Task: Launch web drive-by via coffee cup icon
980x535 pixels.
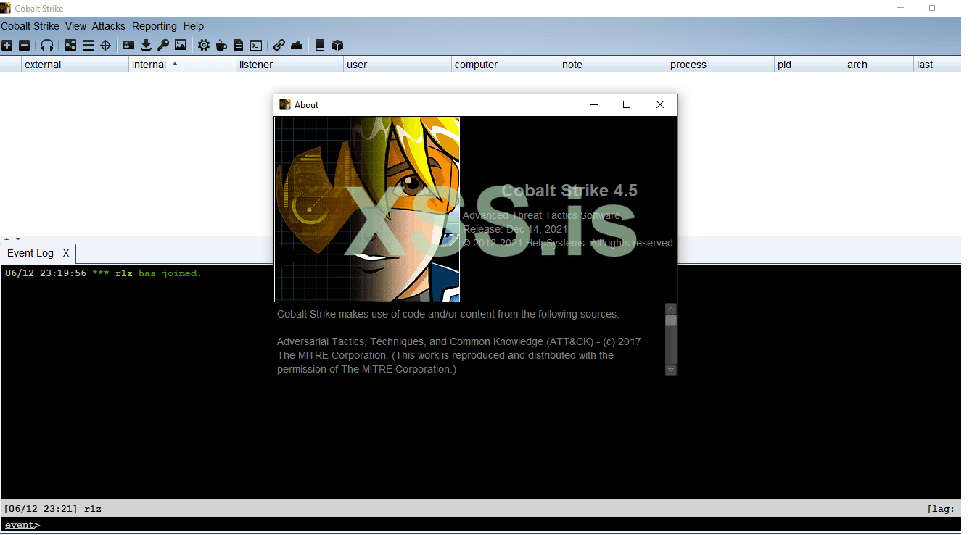Action: click(x=221, y=45)
